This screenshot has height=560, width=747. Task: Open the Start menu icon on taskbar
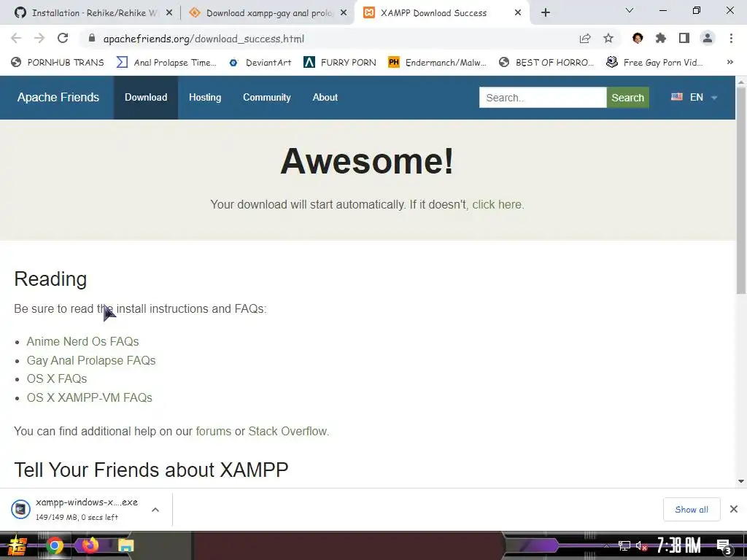tap(18, 545)
